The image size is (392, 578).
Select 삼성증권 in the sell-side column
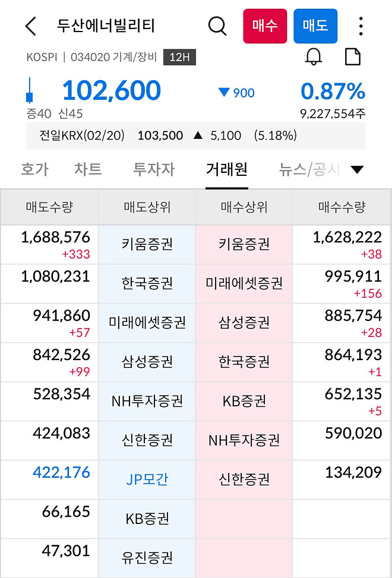(147, 362)
